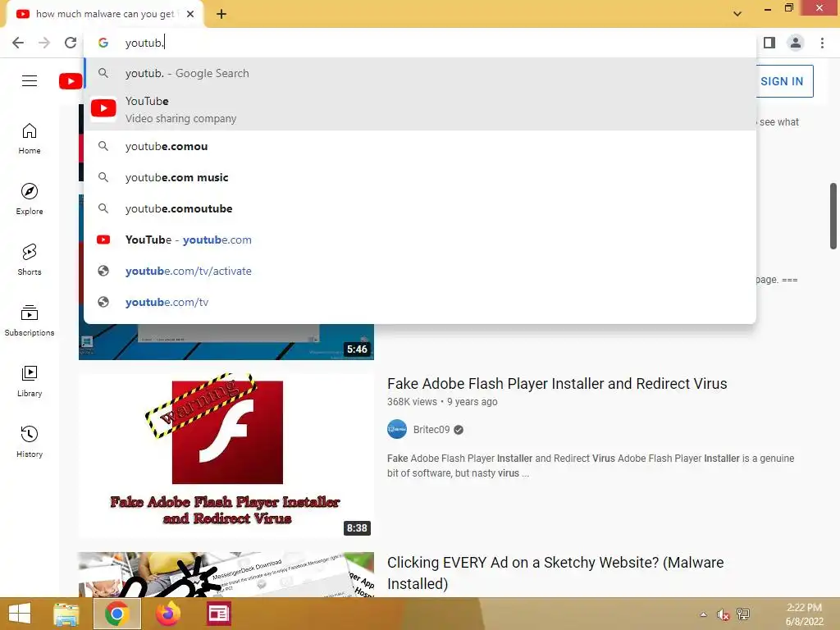Choose 'youtube.comou' suggestion

point(420,146)
